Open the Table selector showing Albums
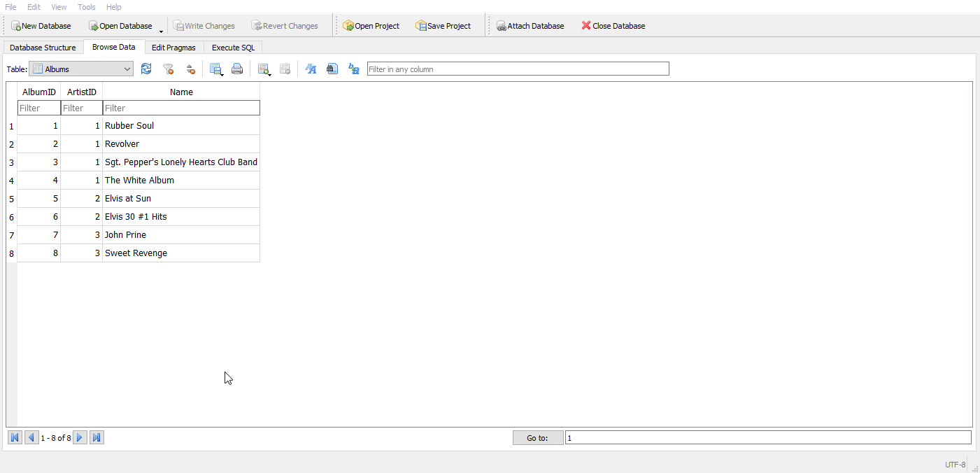 (x=80, y=69)
